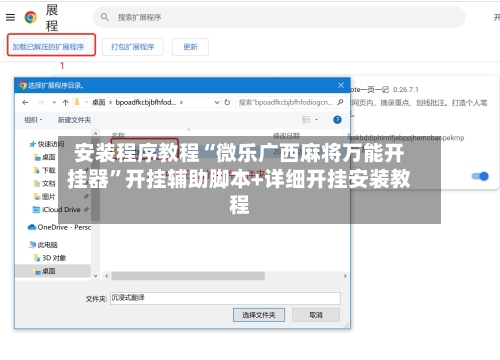Open recent locations dropdown arrow
The image size is (500, 360).
tap(54, 103)
